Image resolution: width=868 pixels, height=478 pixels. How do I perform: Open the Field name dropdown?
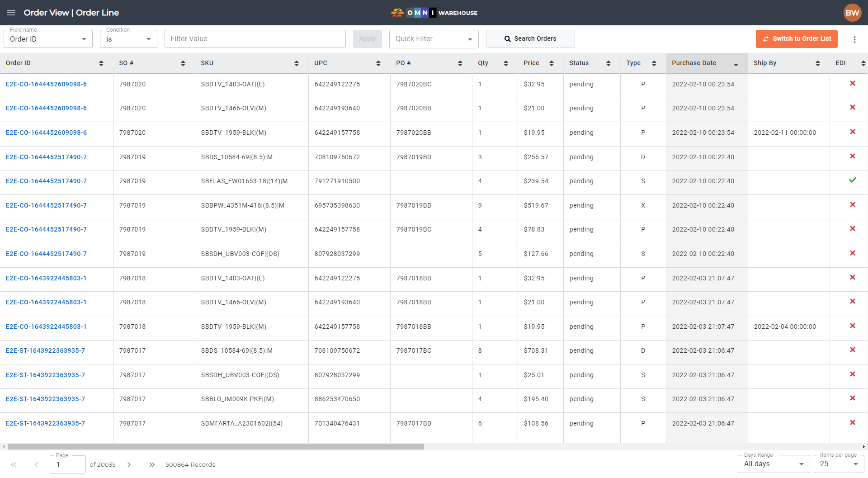[x=48, y=39]
